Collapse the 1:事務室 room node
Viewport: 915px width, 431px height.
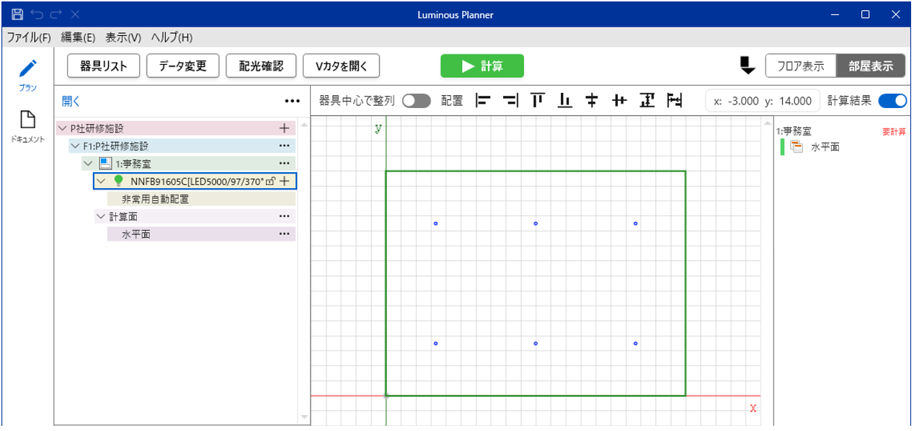click(88, 163)
